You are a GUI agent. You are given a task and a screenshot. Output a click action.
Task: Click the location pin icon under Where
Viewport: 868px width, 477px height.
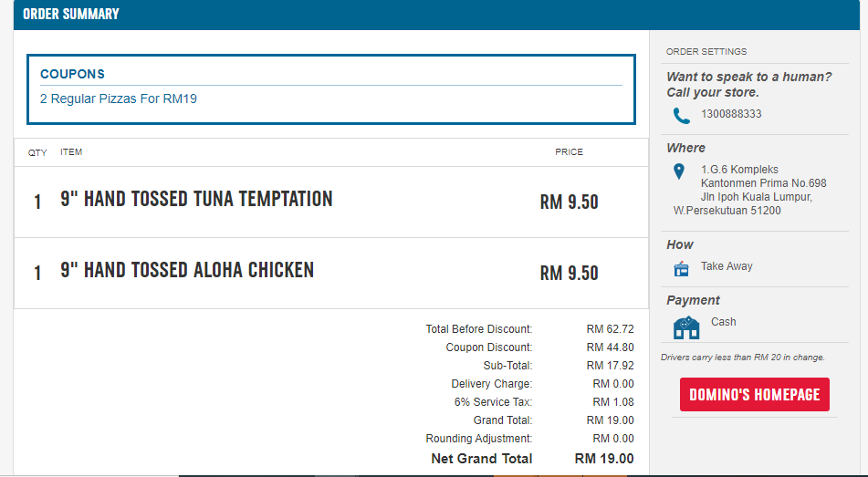pyautogui.click(x=678, y=171)
